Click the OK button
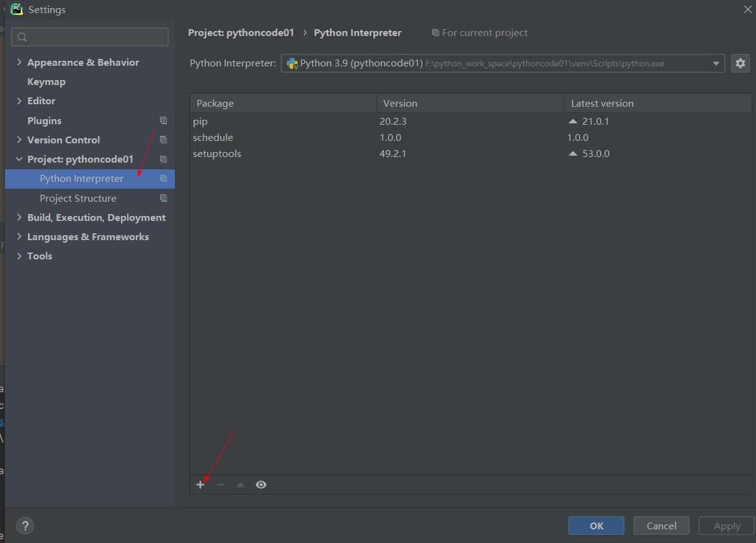This screenshot has width=756, height=543. 595,525
